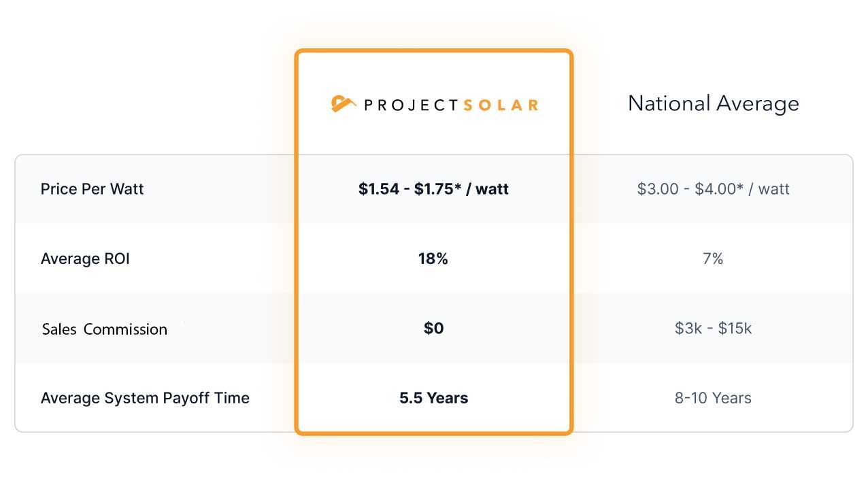Viewport: 868px width, 485px height.
Task: Select the National Average column header
Action: coord(713,103)
